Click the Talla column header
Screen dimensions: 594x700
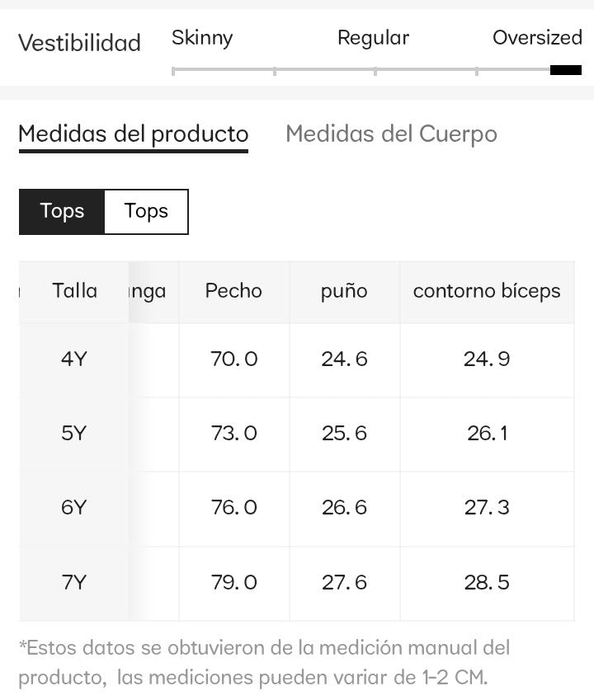pos(74,291)
